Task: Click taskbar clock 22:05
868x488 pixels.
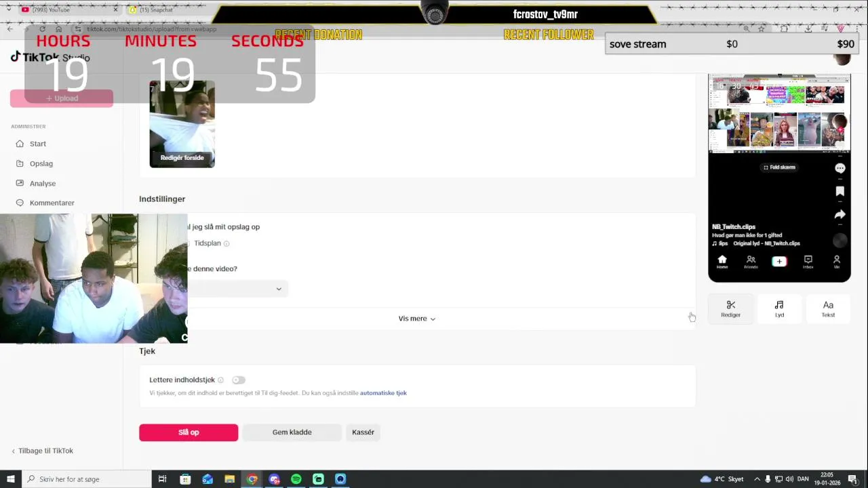Action: [x=827, y=479]
